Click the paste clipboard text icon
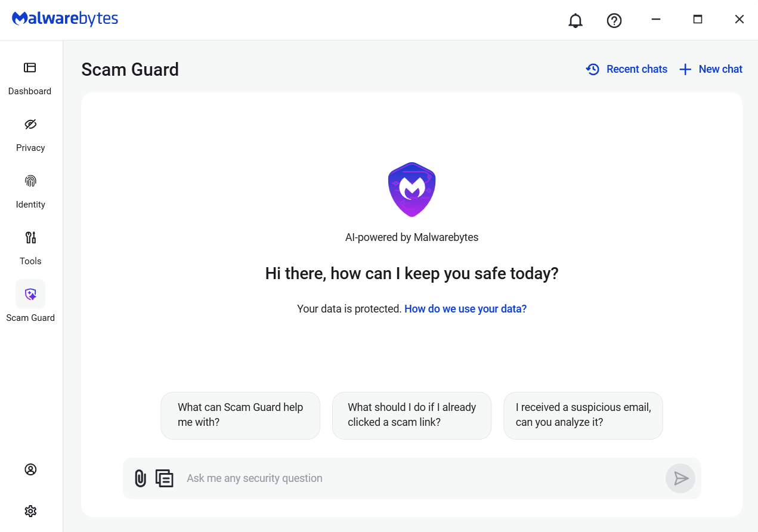Image resolution: width=758 pixels, height=532 pixels. (x=164, y=478)
